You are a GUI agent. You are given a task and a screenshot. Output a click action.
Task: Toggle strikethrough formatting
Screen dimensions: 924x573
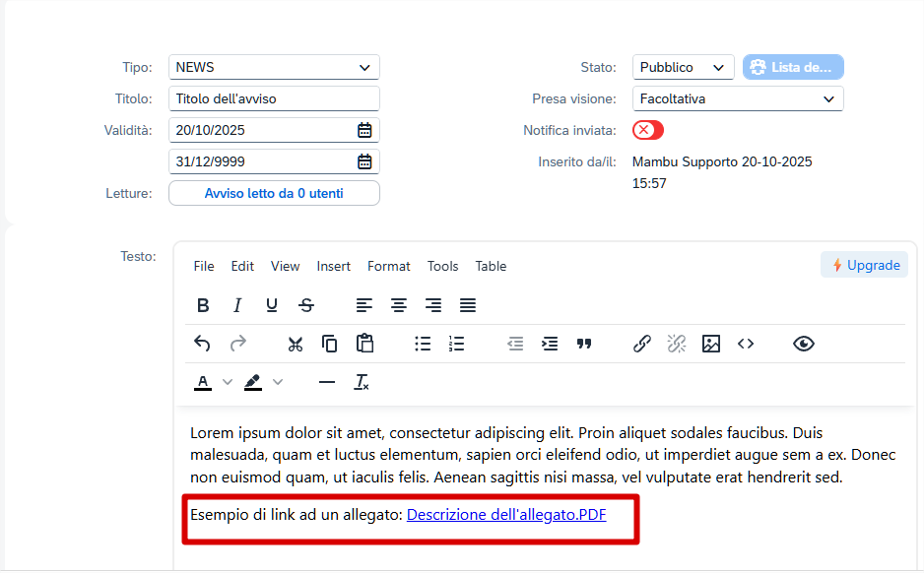pyautogui.click(x=306, y=305)
